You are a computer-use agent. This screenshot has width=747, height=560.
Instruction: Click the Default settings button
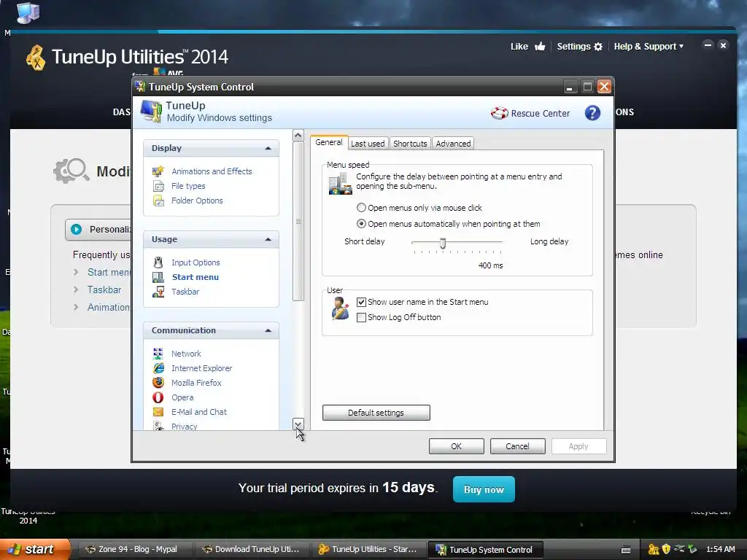pyautogui.click(x=376, y=413)
